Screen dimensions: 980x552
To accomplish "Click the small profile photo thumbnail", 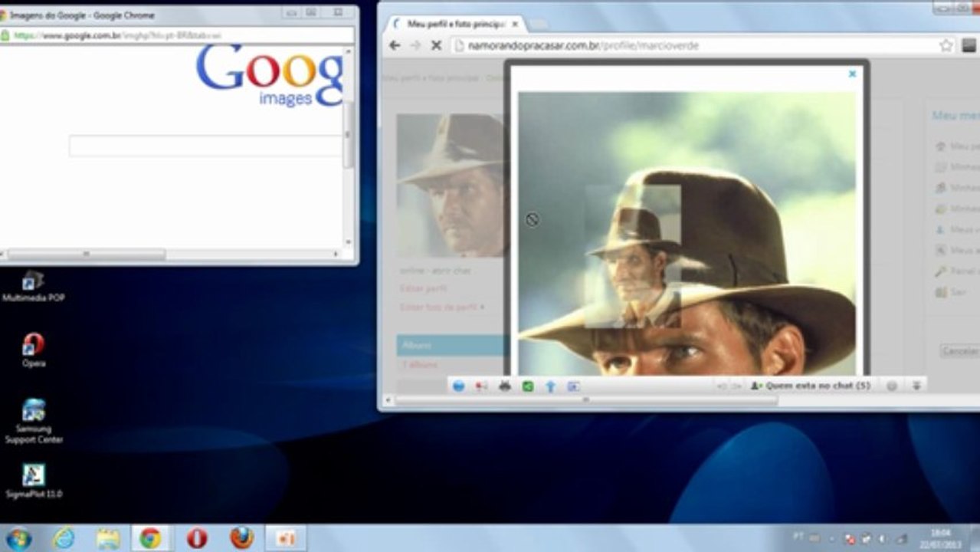I will [x=451, y=185].
